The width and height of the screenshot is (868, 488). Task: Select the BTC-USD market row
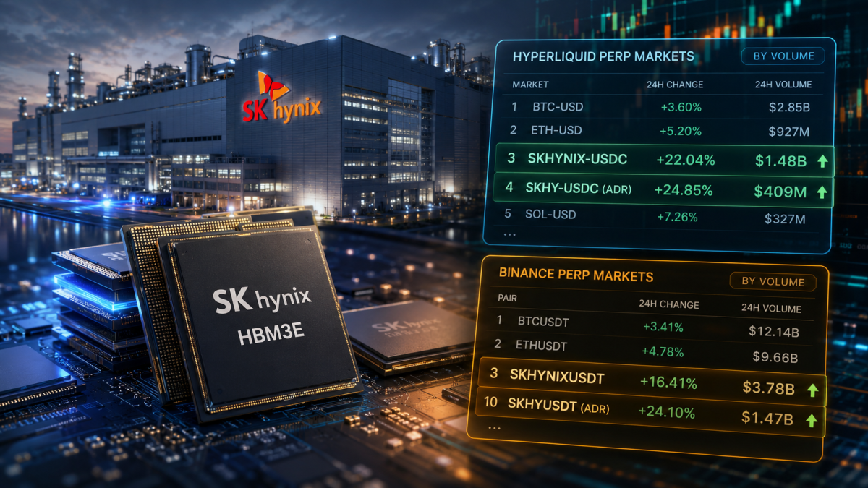point(660,107)
